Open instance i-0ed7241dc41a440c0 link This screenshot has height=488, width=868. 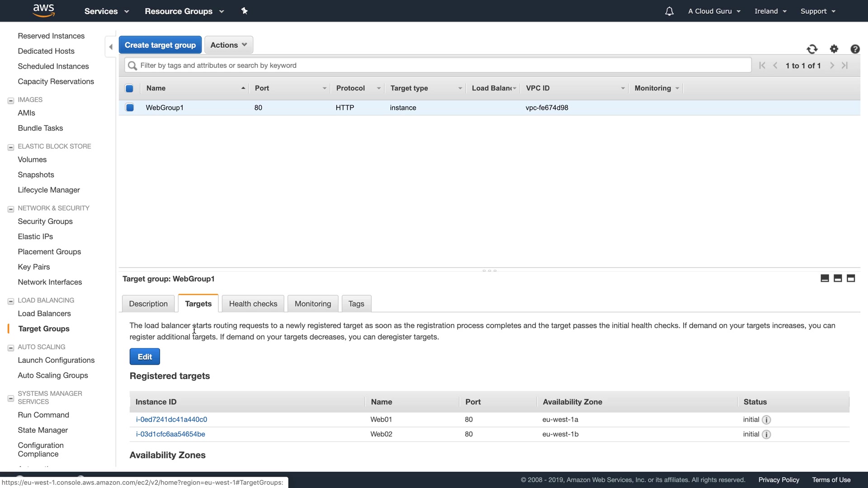171,419
